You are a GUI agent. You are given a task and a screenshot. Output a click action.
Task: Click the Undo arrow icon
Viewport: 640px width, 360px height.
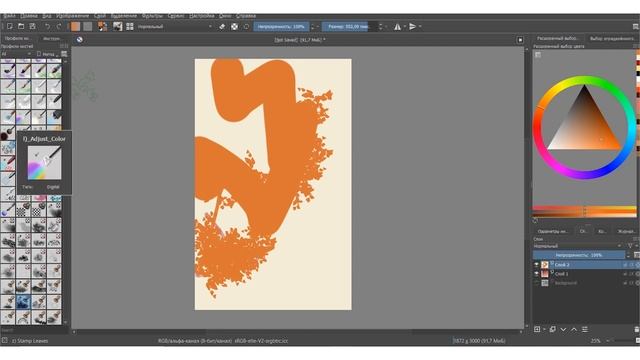pos(47,27)
